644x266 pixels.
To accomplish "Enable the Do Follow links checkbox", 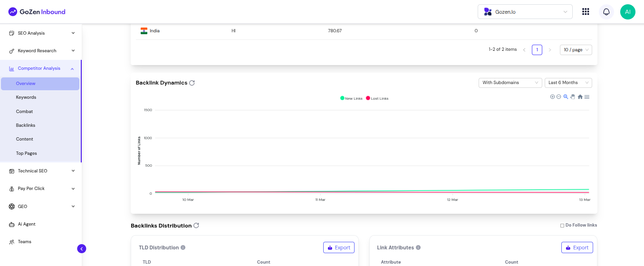I will (562, 226).
